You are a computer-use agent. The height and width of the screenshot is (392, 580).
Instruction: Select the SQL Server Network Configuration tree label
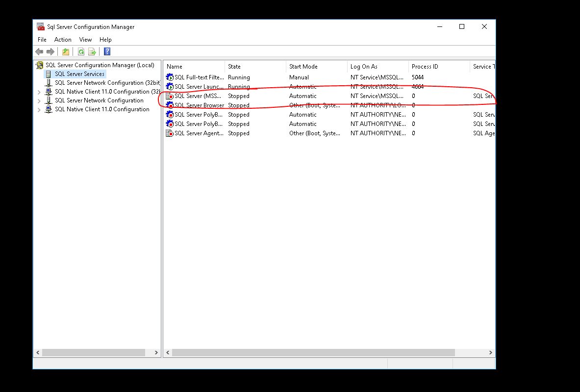[99, 100]
